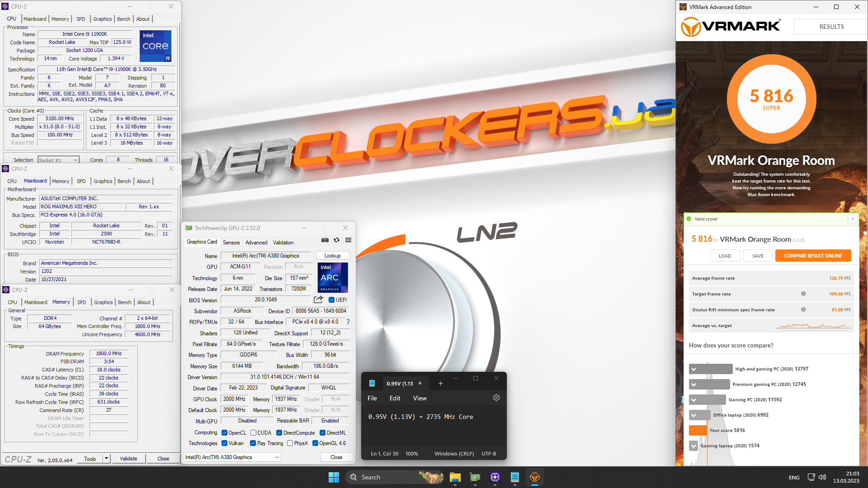Open the GPU-Z taskbar icon

click(475, 477)
